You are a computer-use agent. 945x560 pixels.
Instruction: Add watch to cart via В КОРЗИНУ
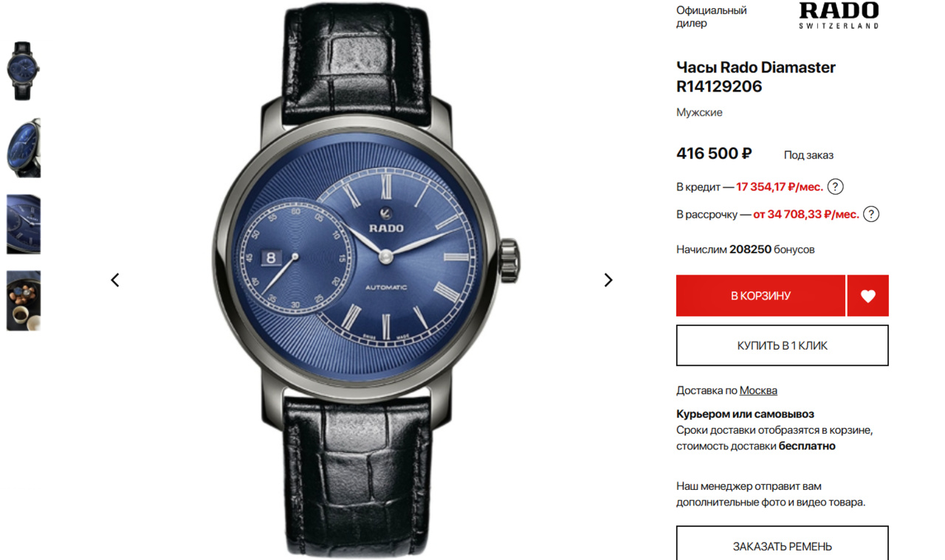[x=760, y=296]
